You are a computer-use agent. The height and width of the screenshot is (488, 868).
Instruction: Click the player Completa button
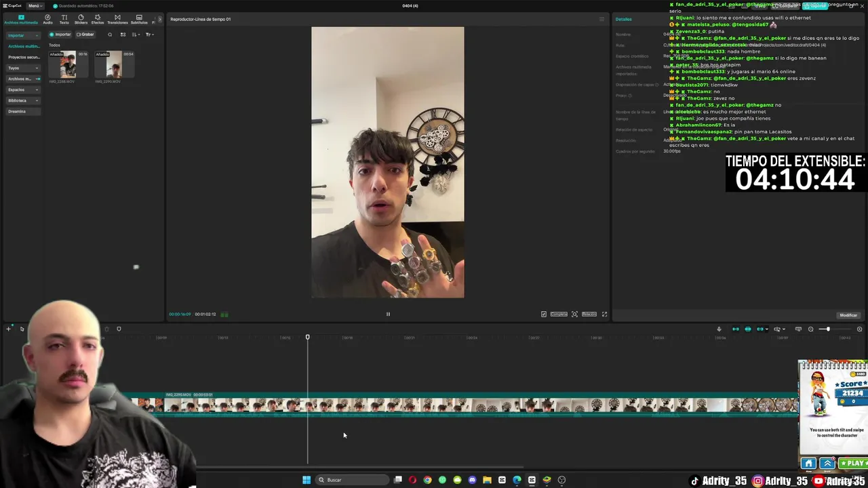tap(559, 314)
